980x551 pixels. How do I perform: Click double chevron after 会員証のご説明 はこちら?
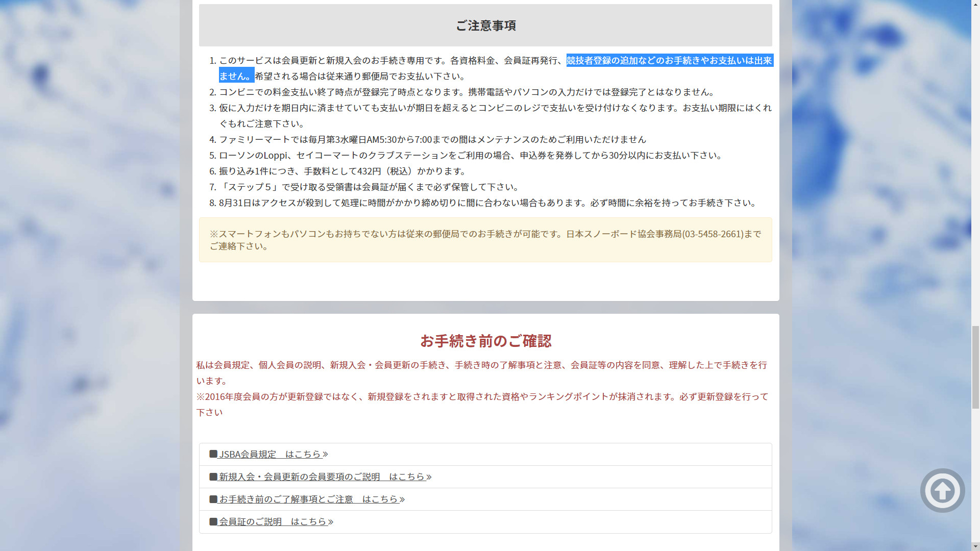pos(330,521)
